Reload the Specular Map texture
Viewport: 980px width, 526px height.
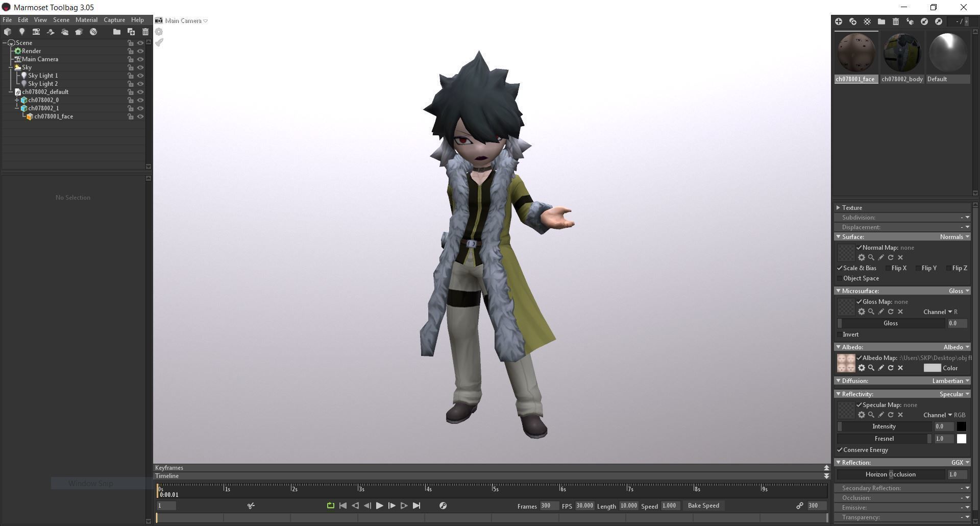pos(891,415)
